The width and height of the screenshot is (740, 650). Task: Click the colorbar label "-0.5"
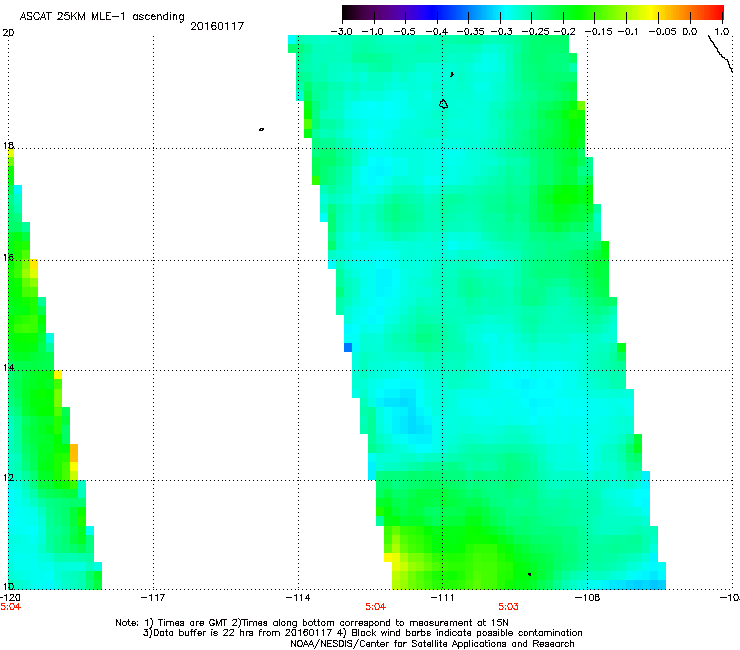[404, 32]
